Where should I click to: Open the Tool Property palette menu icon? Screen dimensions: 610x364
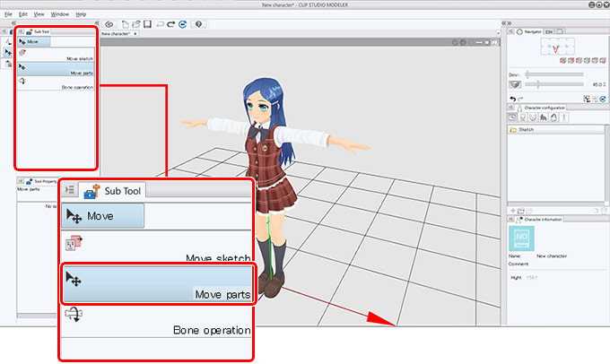pyautogui.click(x=21, y=181)
